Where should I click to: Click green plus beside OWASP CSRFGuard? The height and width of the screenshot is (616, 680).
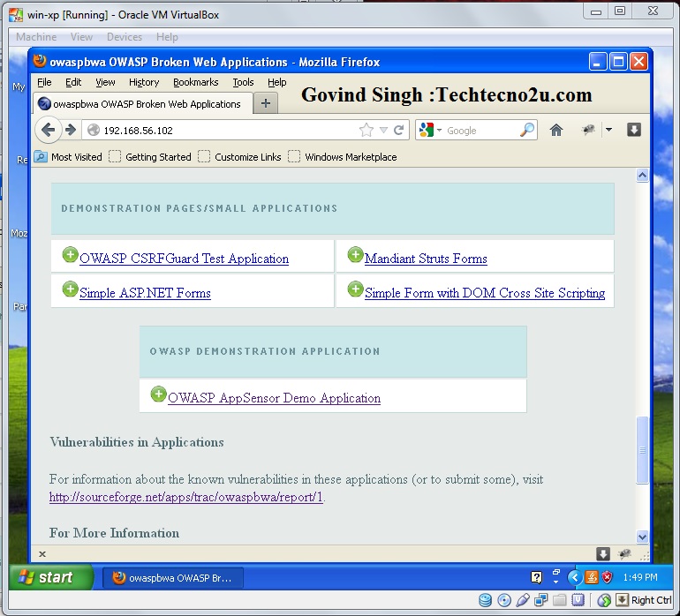(x=70, y=255)
